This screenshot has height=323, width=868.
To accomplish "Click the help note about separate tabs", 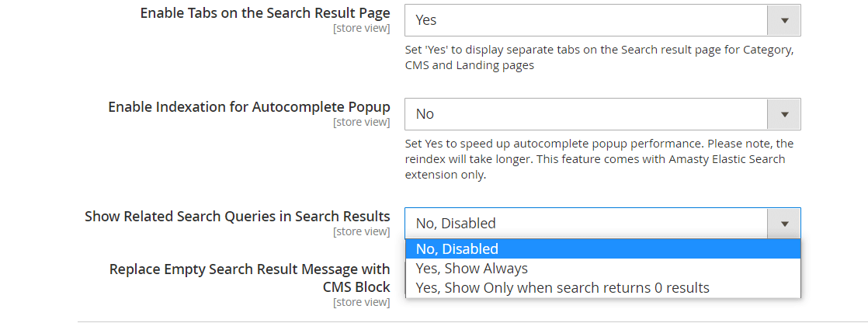I will [599, 58].
